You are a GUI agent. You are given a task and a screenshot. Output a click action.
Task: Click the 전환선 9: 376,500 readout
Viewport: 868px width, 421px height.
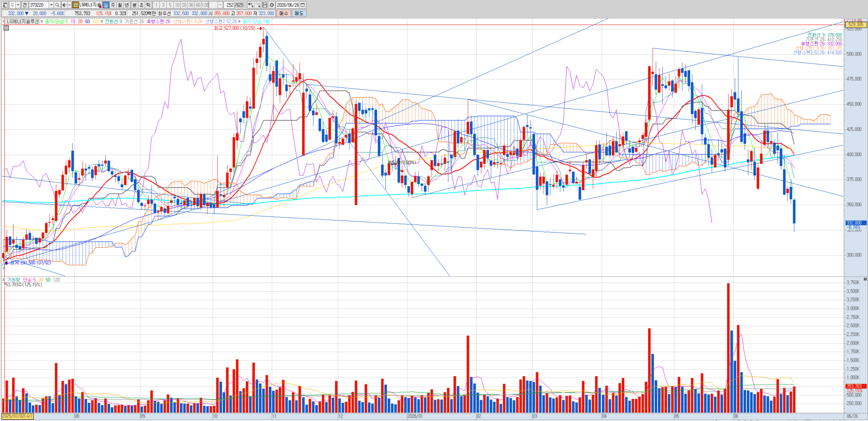[825, 35]
